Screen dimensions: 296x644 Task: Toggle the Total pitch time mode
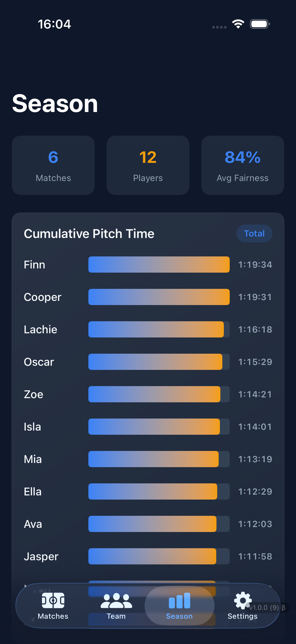[x=254, y=234]
